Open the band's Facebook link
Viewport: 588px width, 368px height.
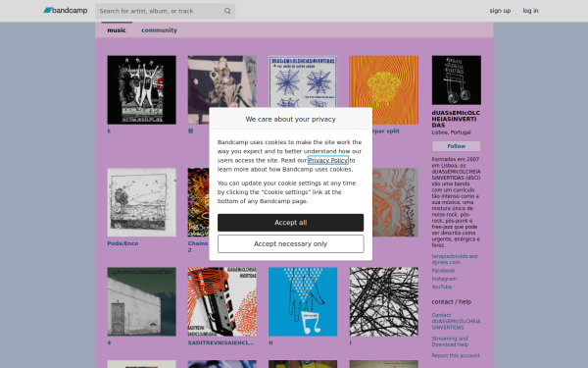click(x=443, y=271)
